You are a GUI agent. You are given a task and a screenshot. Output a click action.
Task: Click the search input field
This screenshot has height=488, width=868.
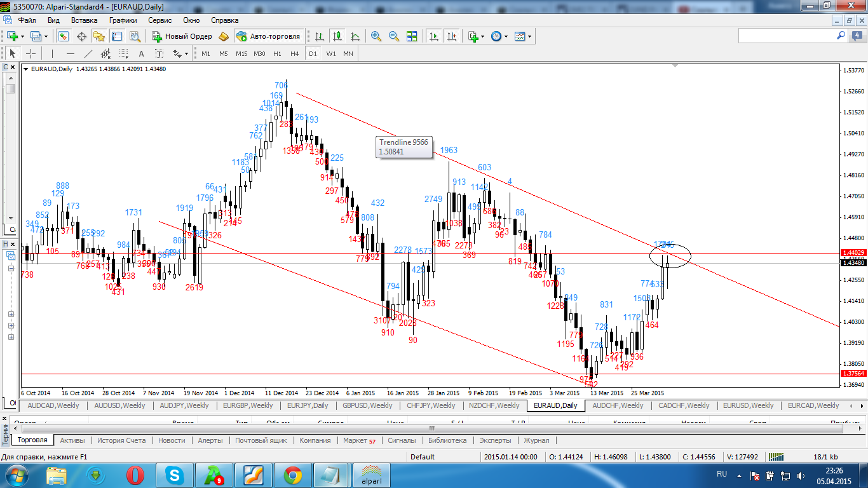(787, 36)
